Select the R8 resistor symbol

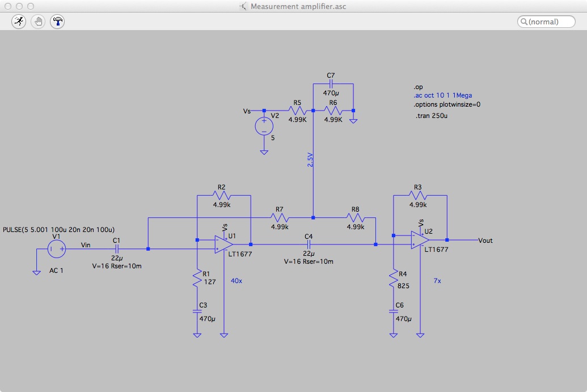(355, 217)
